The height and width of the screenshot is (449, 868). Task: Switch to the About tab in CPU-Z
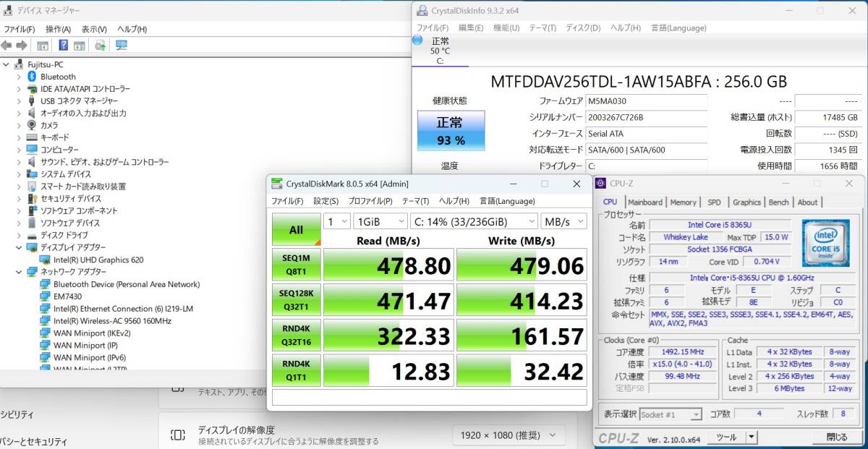(807, 202)
